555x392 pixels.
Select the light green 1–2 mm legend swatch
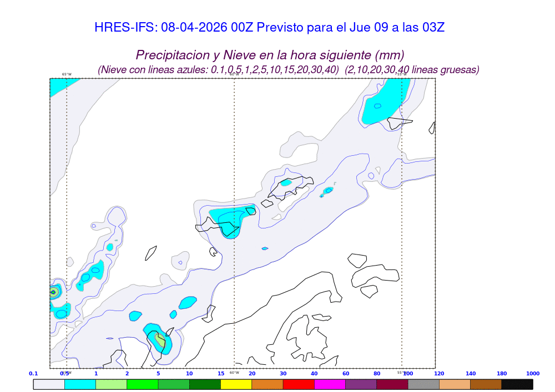[x=111, y=384]
